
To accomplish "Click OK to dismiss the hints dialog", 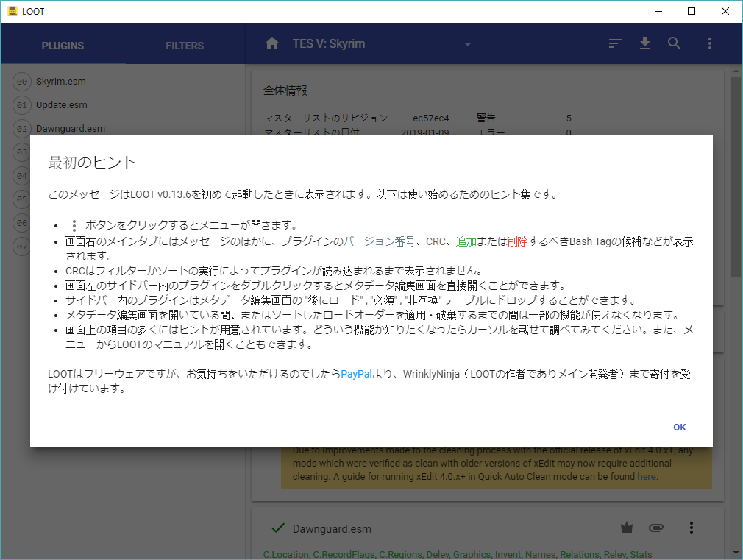I will 680,428.
